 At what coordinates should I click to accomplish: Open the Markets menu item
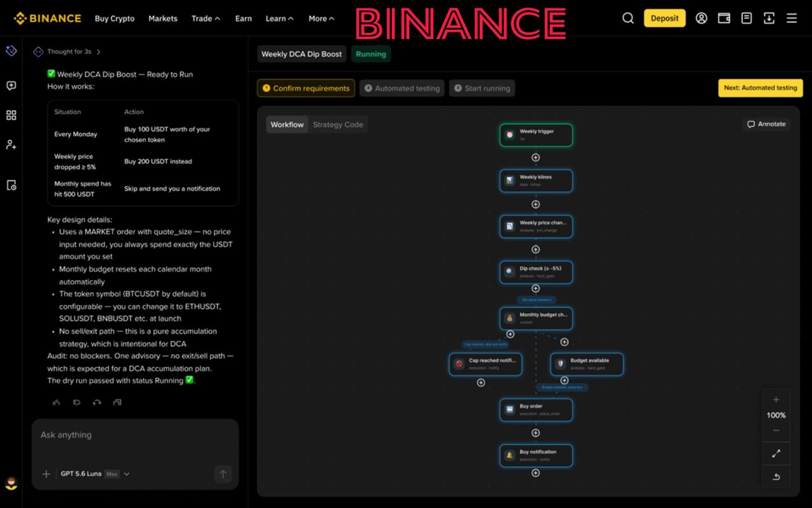tap(163, 18)
